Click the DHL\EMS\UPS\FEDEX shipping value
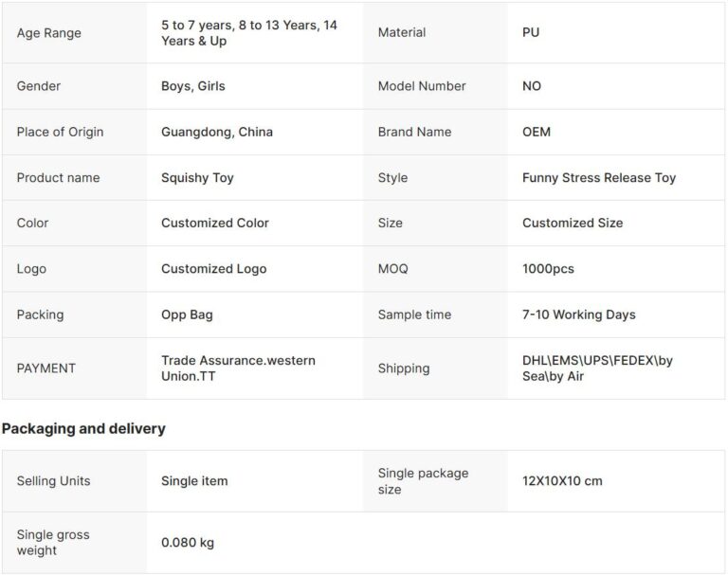Image resolution: width=728 pixels, height=575 pixels. pos(597,368)
